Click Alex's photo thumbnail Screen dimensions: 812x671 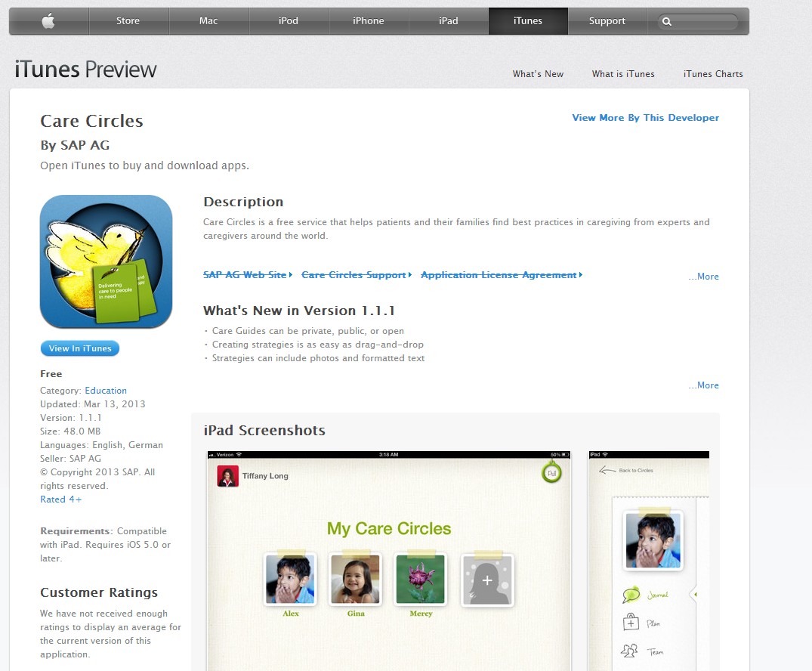(x=290, y=580)
